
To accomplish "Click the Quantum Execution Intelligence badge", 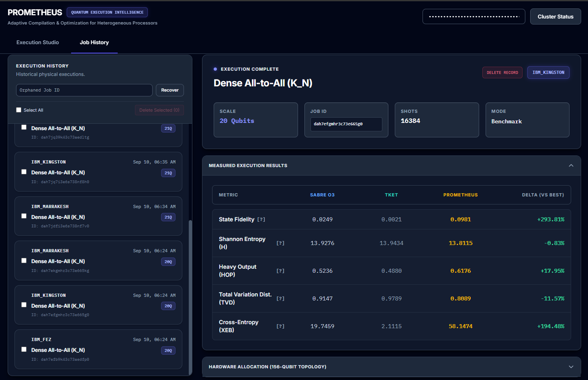I will (107, 12).
